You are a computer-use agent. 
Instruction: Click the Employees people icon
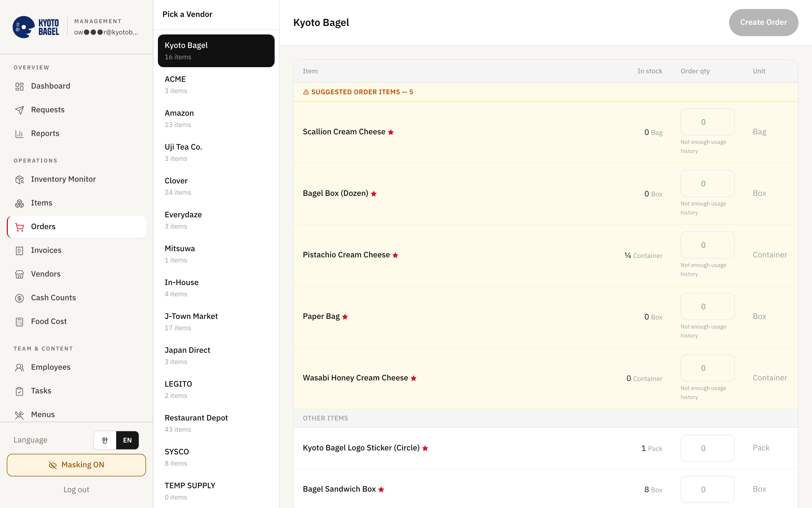19,367
